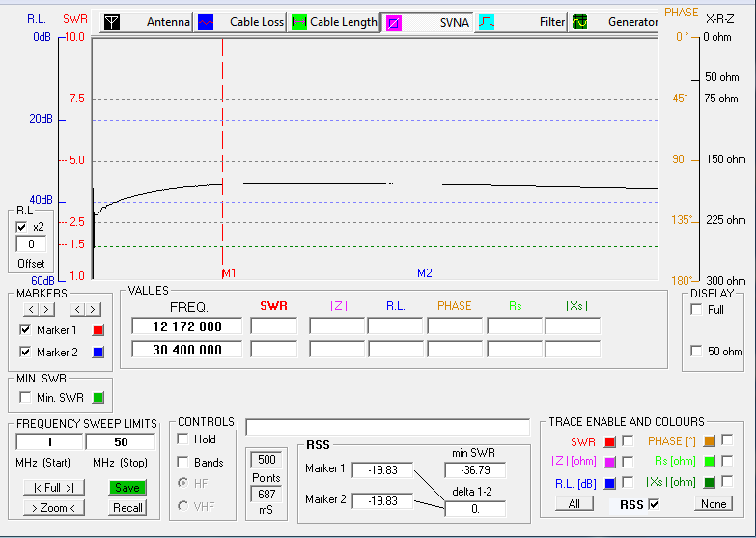Enable the Min. SWR checkbox

(x=26, y=397)
